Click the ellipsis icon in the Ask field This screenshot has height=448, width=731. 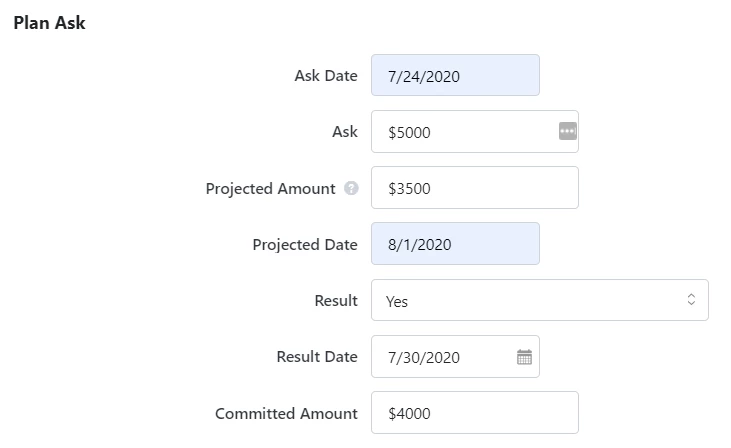pos(567,131)
